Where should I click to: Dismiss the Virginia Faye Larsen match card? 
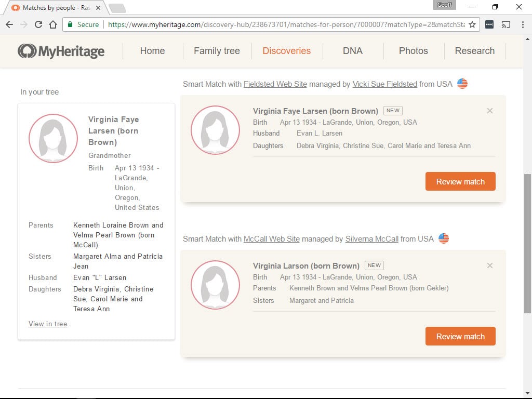[x=489, y=111]
